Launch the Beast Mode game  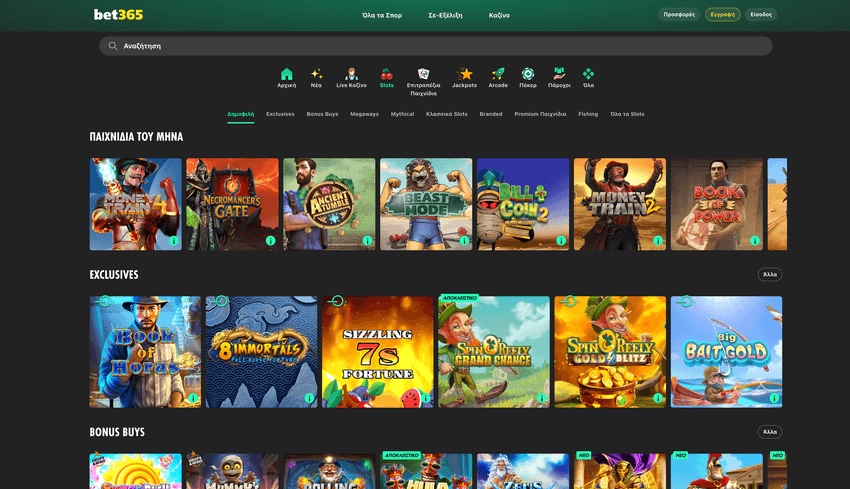click(426, 204)
